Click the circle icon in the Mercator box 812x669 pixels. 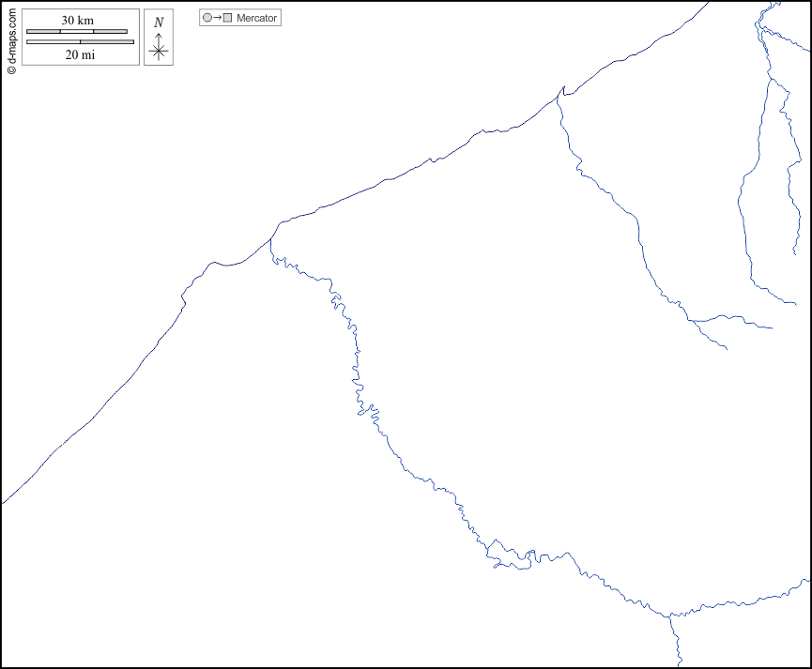[207, 18]
